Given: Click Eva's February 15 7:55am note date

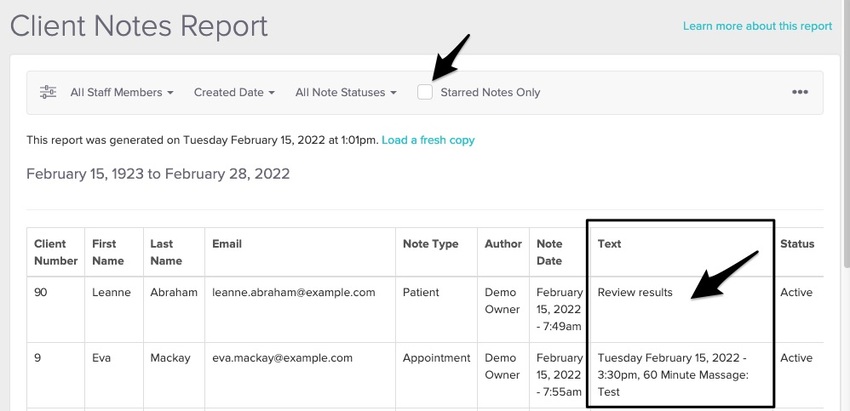Looking at the screenshot, I should coord(559,375).
